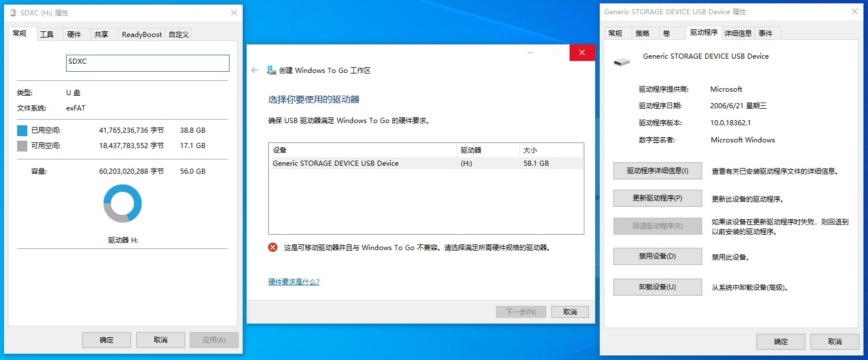This screenshot has height=360, width=868.
Task: Close the USB Device properties window
Action: click(x=854, y=11)
